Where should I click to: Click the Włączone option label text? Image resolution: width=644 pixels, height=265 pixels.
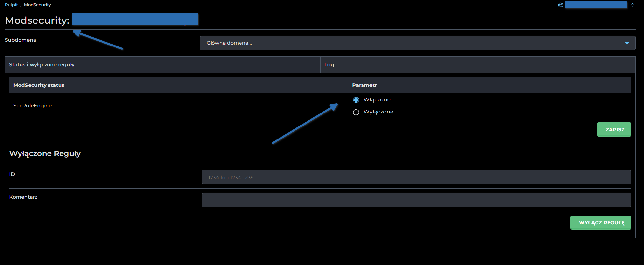click(x=377, y=100)
